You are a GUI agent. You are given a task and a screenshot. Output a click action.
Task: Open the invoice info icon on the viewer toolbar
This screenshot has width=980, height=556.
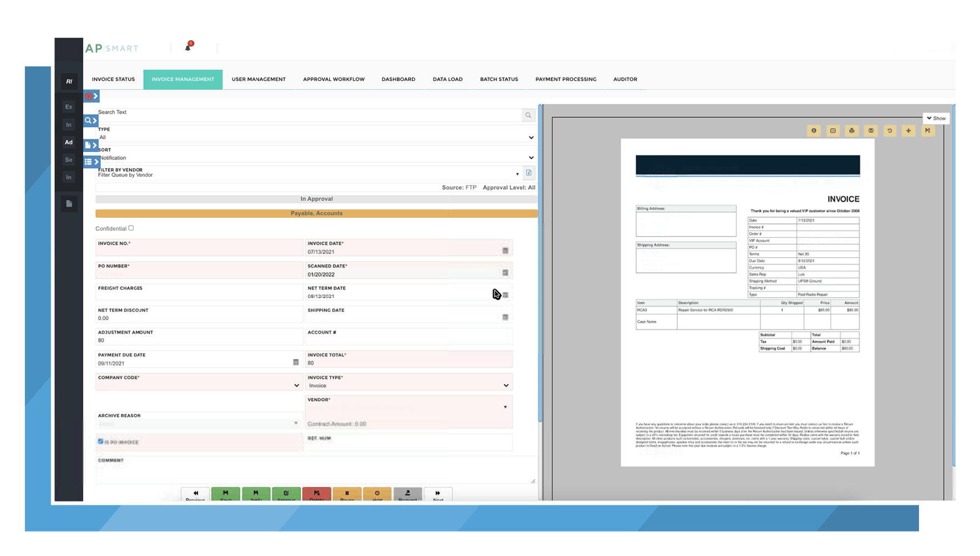click(x=814, y=131)
